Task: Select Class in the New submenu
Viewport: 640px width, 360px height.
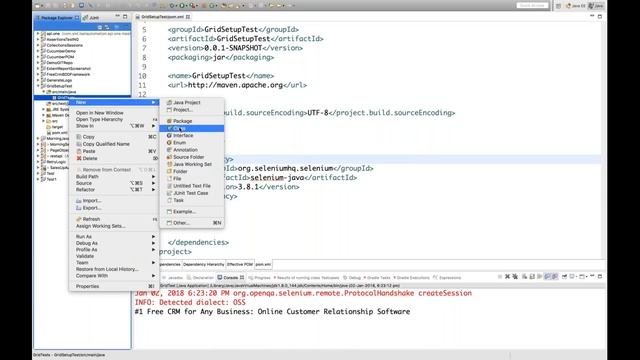Action: [191, 128]
